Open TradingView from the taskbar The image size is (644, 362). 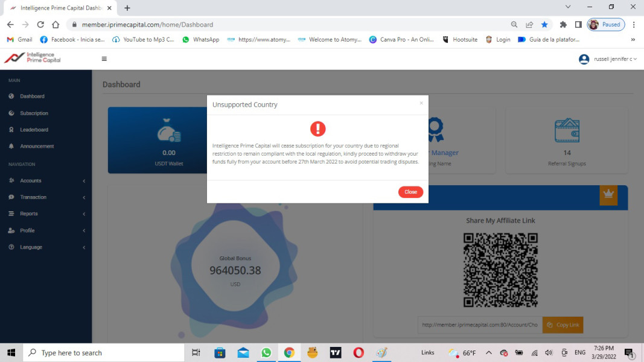point(336,352)
